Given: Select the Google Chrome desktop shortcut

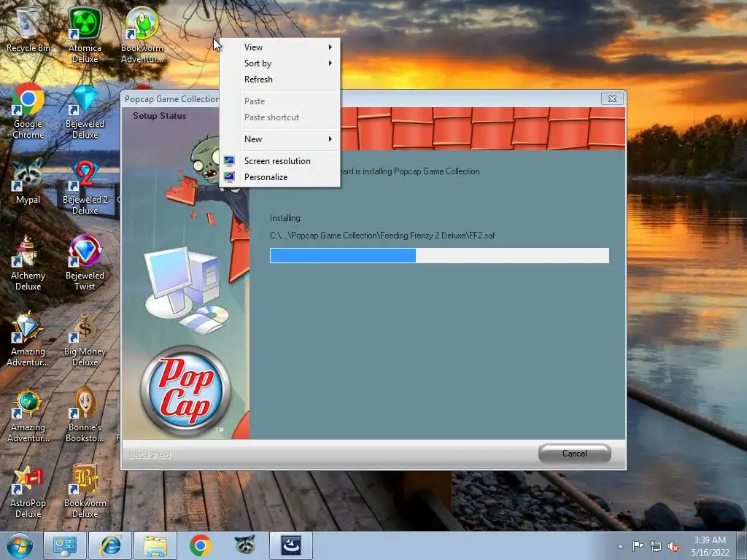Looking at the screenshot, I should point(28,111).
